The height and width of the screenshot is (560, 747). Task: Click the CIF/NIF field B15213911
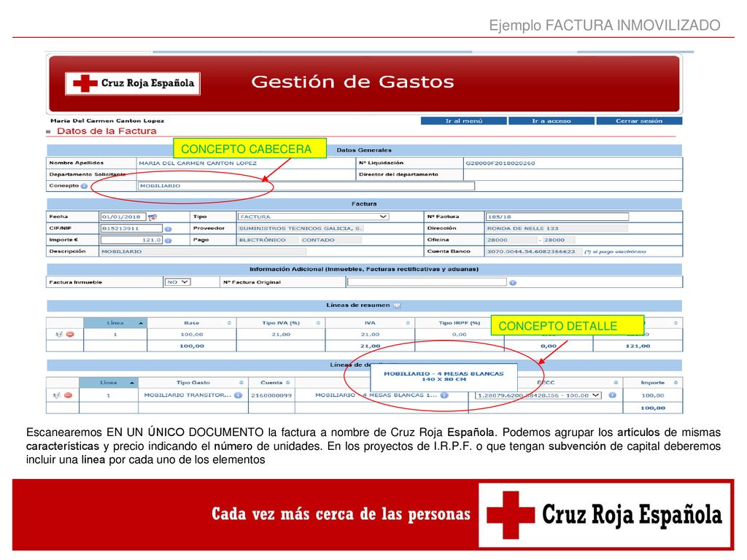pyautogui.click(x=131, y=228)
